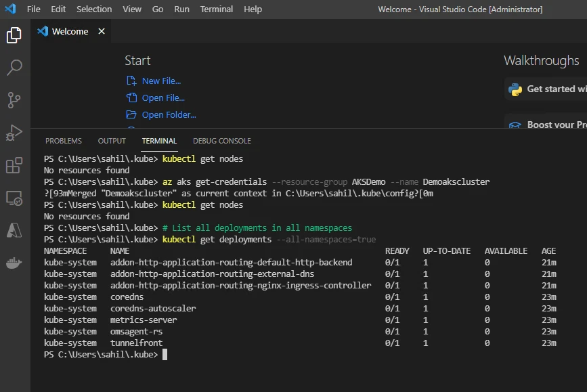The width and height of the screenshot is (587, 392).
Task: Create a file via New File link
Action: (160, 80)
